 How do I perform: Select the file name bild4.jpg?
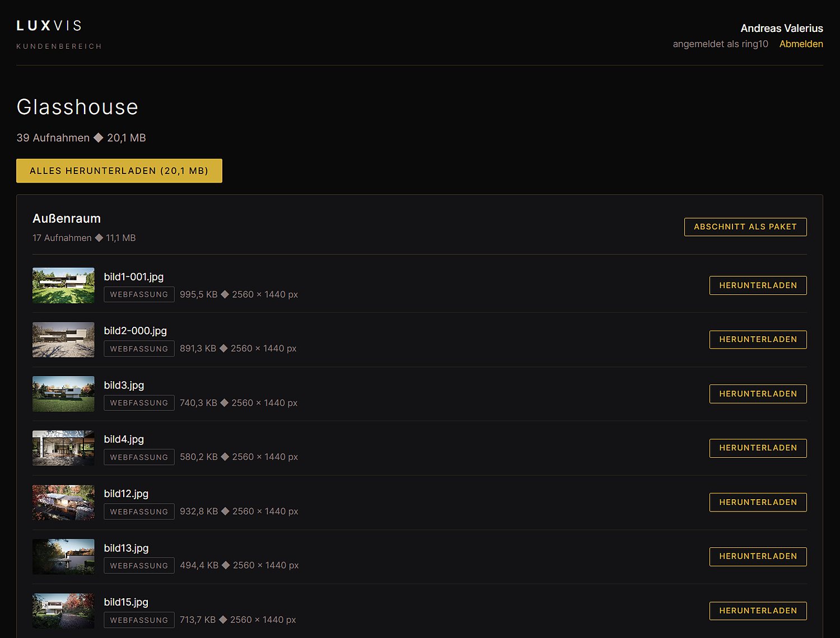(124, 439)
